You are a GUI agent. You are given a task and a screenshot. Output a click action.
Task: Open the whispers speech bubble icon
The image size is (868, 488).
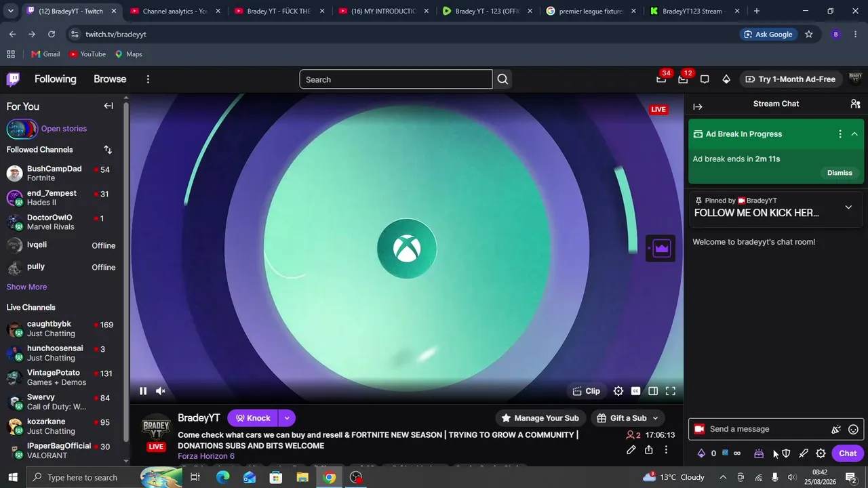pyautogui.click(x=705, y=79)
